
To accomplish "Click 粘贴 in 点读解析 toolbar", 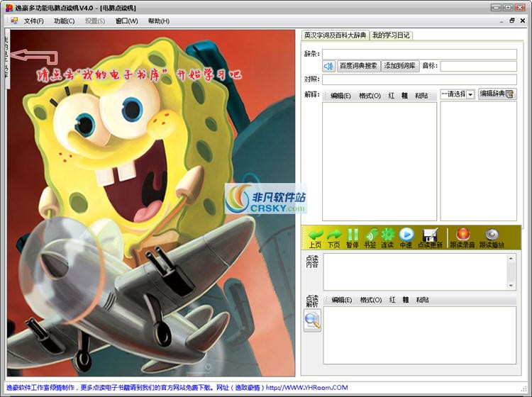I will click(x=423, y=300).
